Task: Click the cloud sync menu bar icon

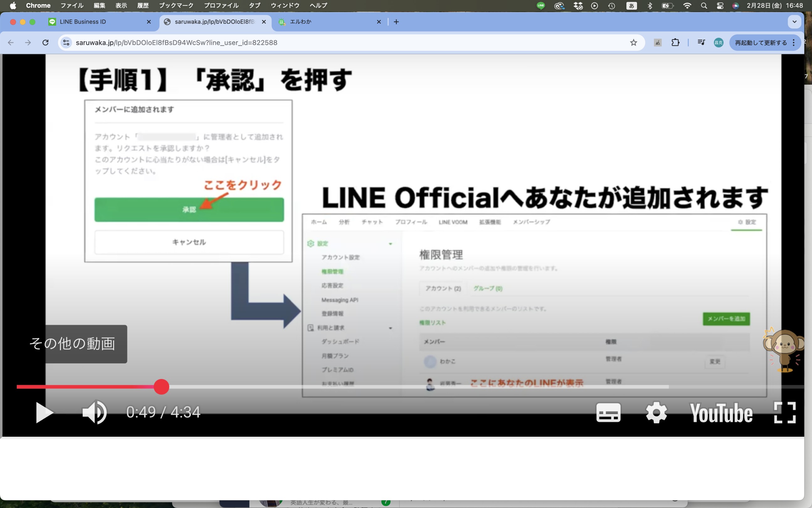Action: tap(559, 6)
